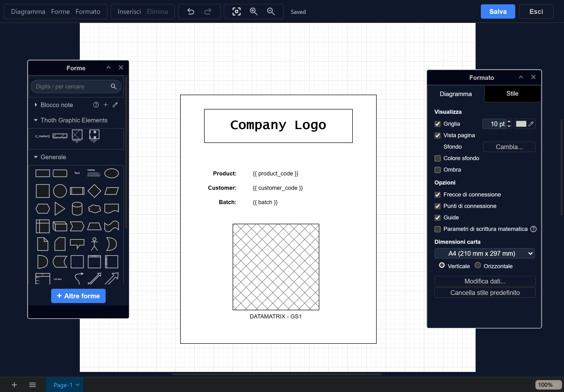The height and width of the screenshot is (392, 564).
Task: Pick the ellipse shape in Generale
Action: [111, 173]
